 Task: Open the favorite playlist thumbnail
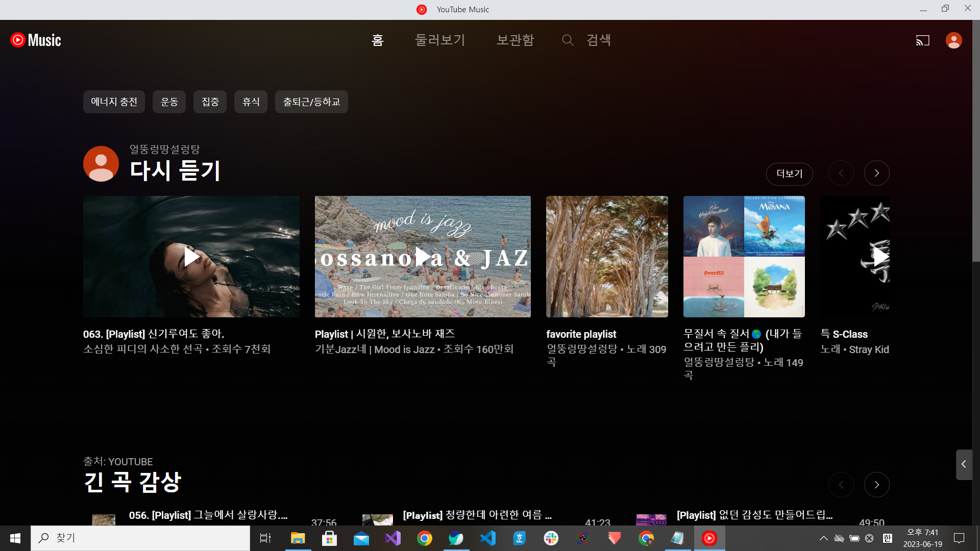pyautogui.click(x=607, y=257)
